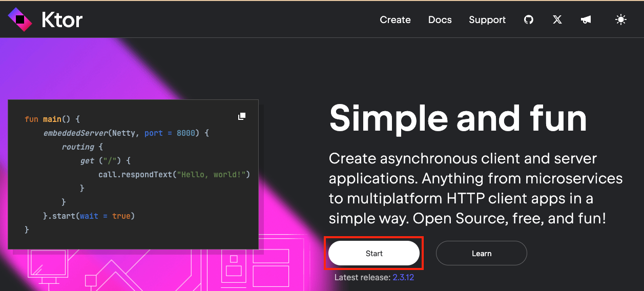
Task: Click the "Create asynchronous client" description paragraph
Action: (x=476, y=189)
